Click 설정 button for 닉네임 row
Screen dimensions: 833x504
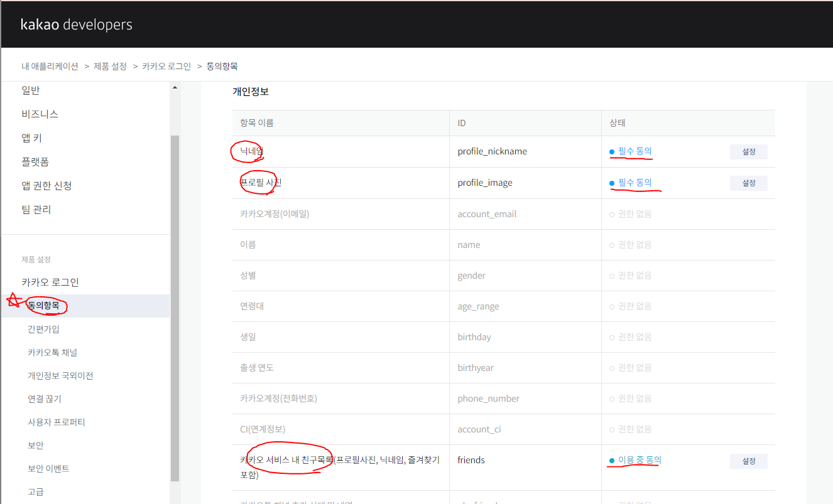point(749,152)
